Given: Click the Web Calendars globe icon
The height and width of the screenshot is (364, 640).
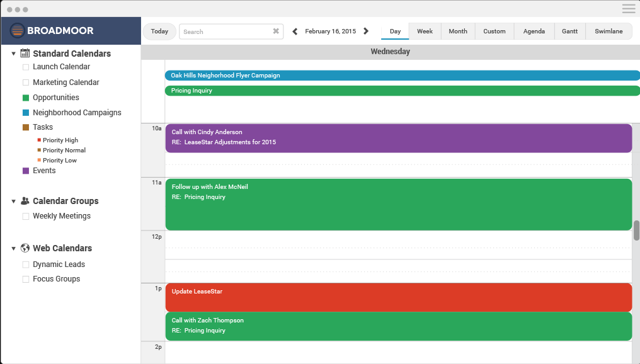Looking at the screenshot, I should pyautogui.click(x=25, y=248).
